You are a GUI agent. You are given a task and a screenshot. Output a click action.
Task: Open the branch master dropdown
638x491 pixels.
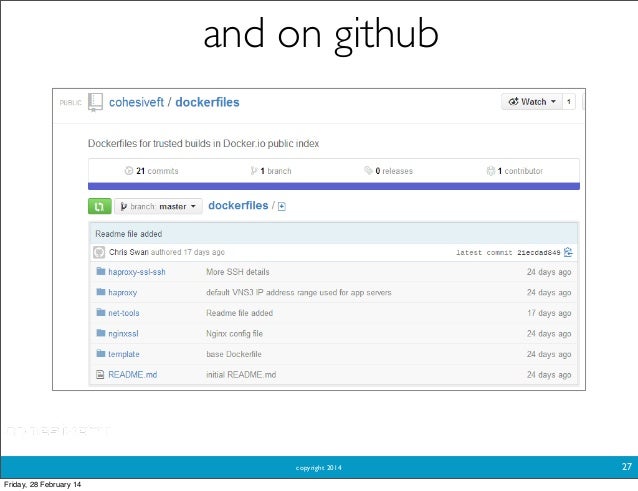[x=158, y=206]
